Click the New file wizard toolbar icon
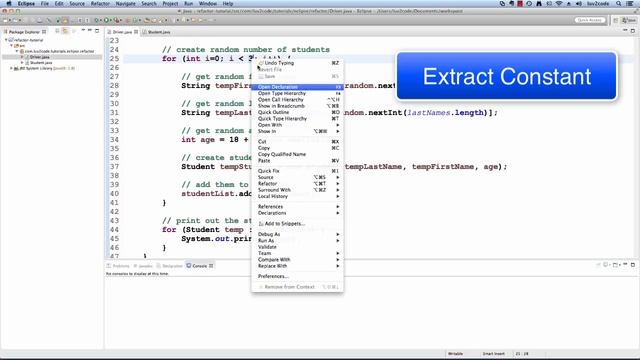 (x=6, y=20)
